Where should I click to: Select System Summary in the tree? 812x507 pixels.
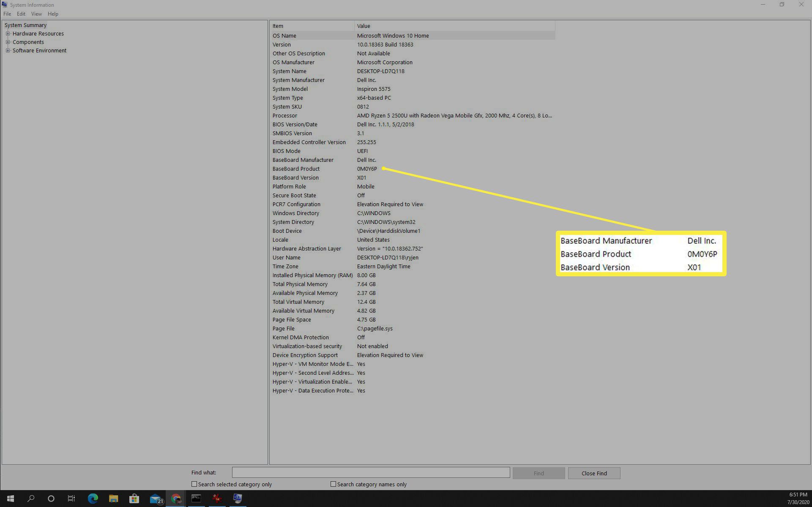25,25
